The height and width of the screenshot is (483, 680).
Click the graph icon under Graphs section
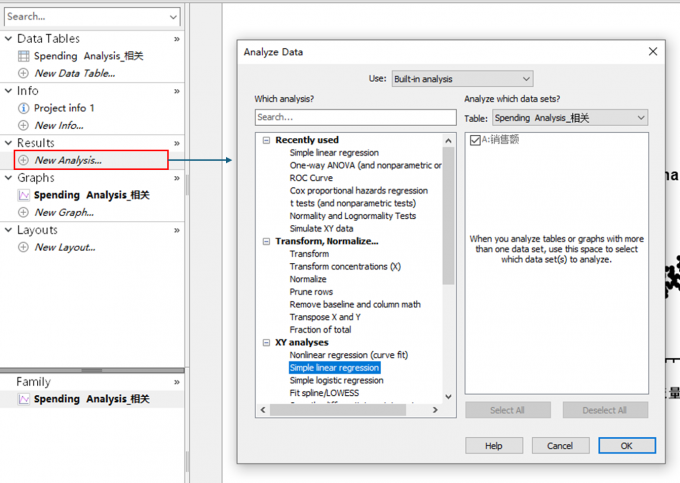(24, 195)
